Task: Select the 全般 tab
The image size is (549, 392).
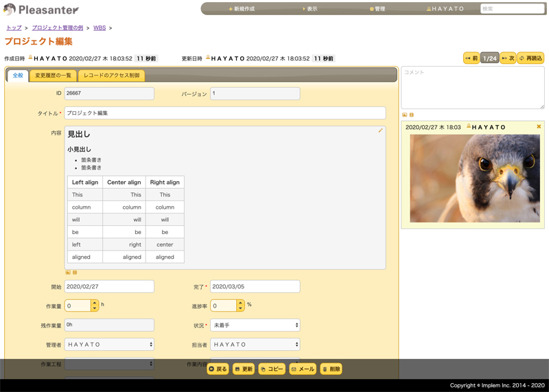Action: coord(18,76)
